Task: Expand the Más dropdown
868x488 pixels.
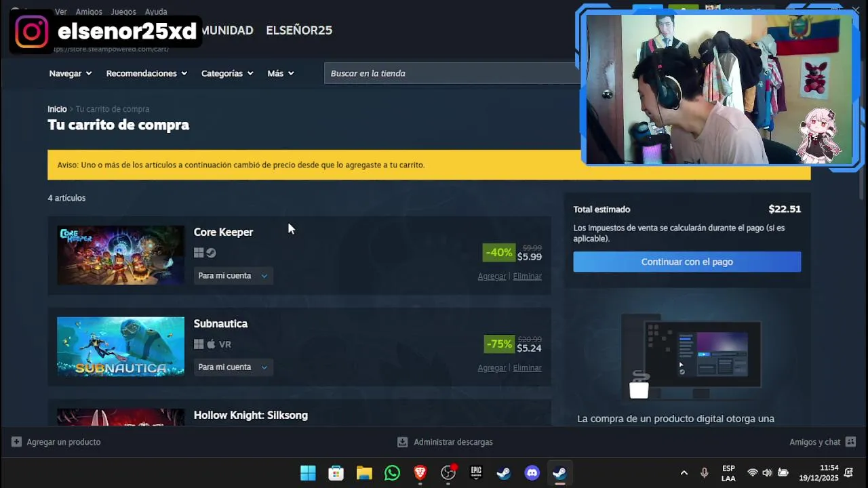Action: point(281,73)
